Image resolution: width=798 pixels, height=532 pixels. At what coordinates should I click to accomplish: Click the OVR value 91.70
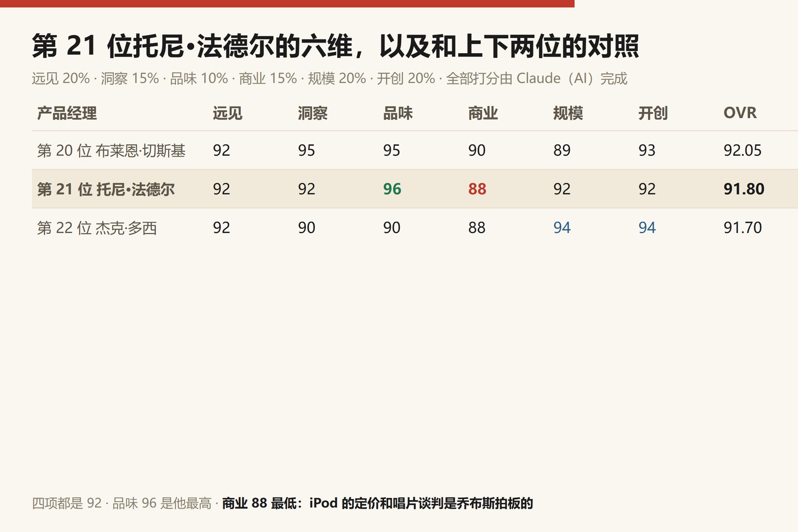(743, 228)
